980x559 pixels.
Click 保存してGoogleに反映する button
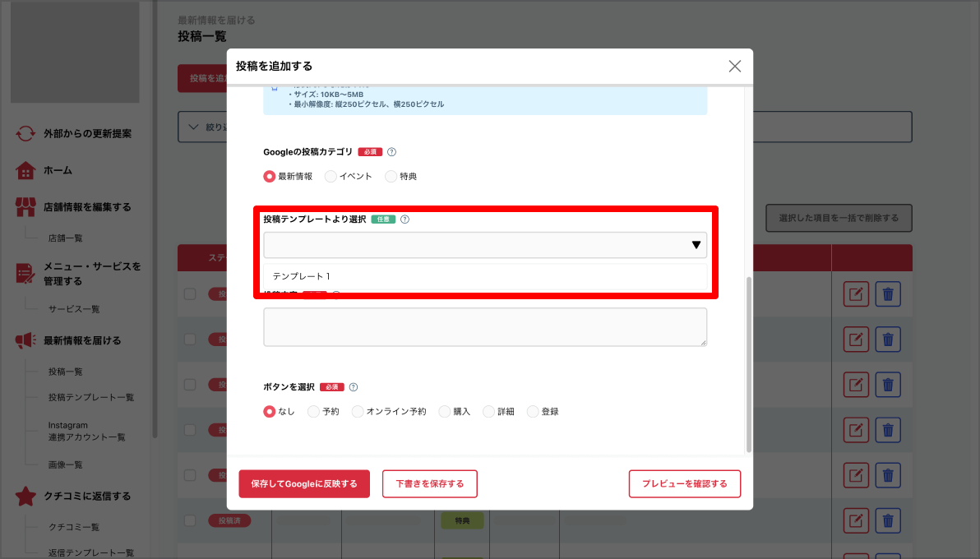(304, 484)
